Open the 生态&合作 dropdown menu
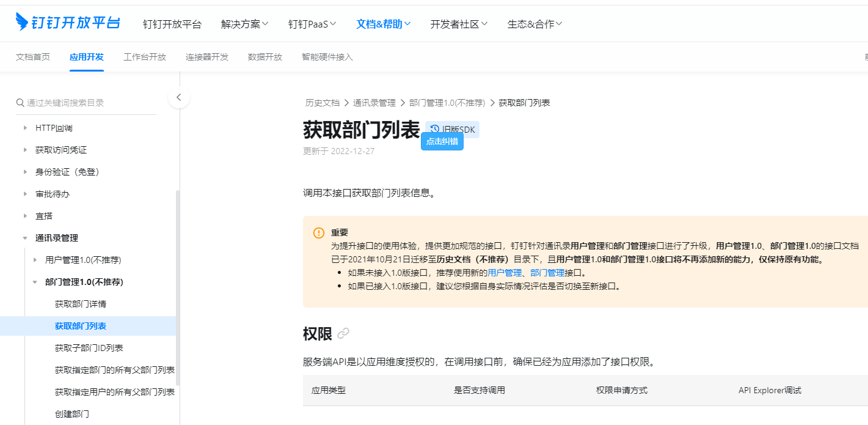Screen dimensions: 868x425 (x=535, y=24)
